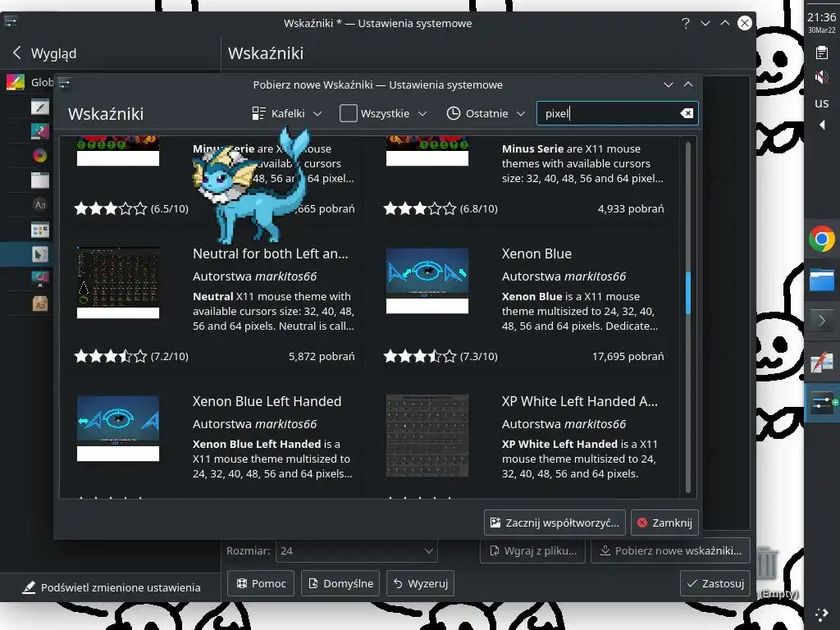Activate System Settings task in panel

822,403
